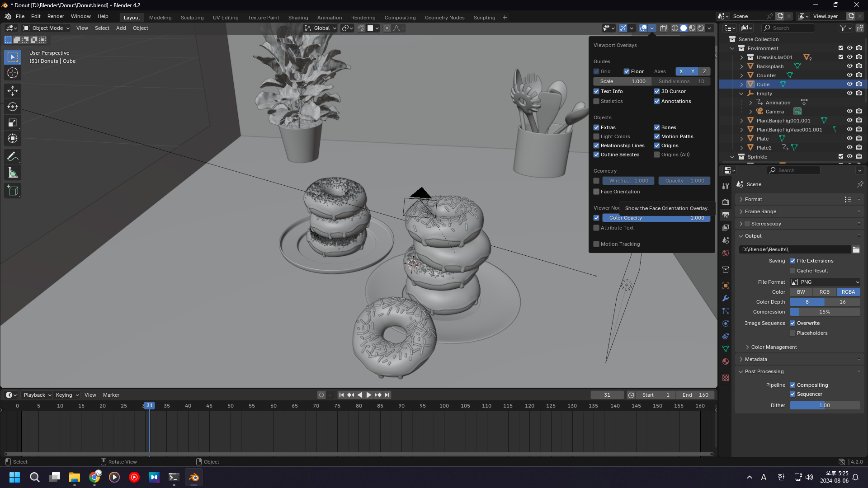Select the Add Cube tool

13,191
